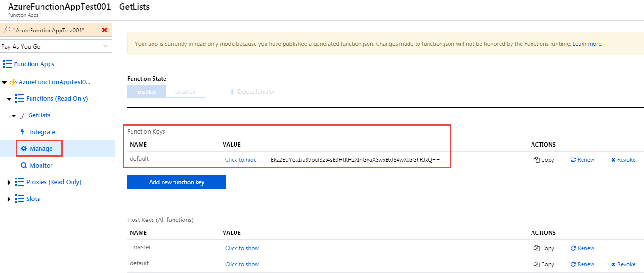This screenshot has height=273, width=644.
Task: Select the function key value text Ekz2EUYea1ia89...
Action: pyautogui.click(x=355, y=160)
